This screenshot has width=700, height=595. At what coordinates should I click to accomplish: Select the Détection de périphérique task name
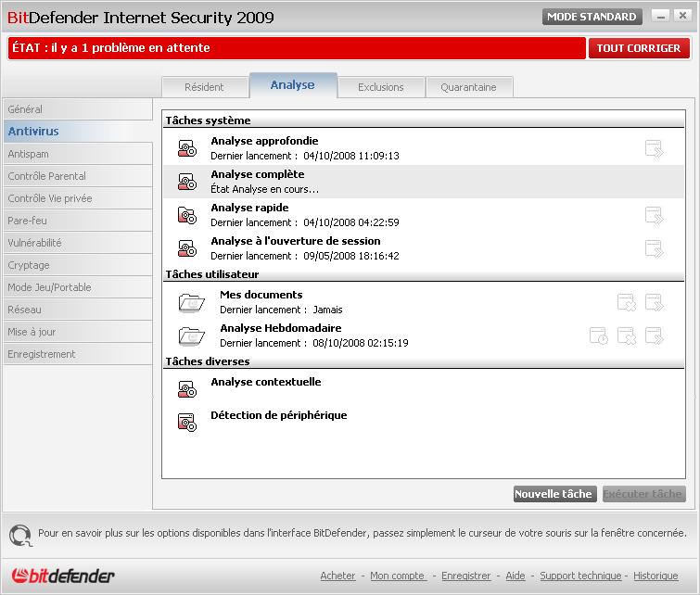click(278, 415)
